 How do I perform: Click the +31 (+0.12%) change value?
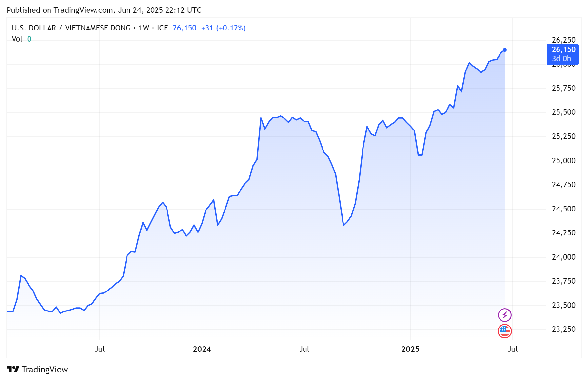223,28
